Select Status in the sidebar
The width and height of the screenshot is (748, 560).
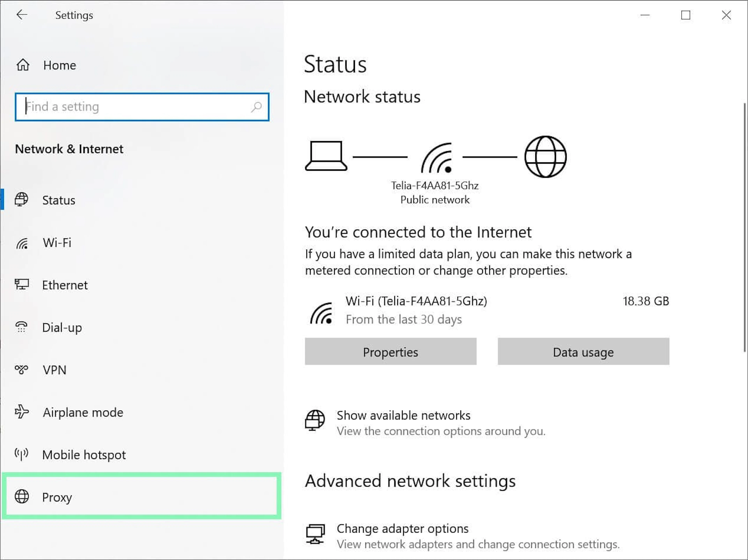point(142,200)
